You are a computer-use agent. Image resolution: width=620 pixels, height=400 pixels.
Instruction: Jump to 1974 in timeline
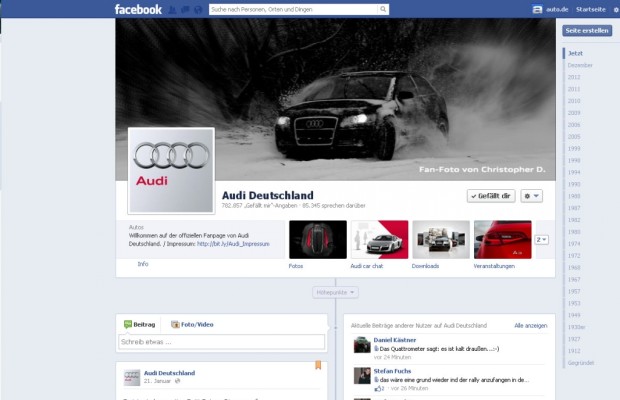574,244
